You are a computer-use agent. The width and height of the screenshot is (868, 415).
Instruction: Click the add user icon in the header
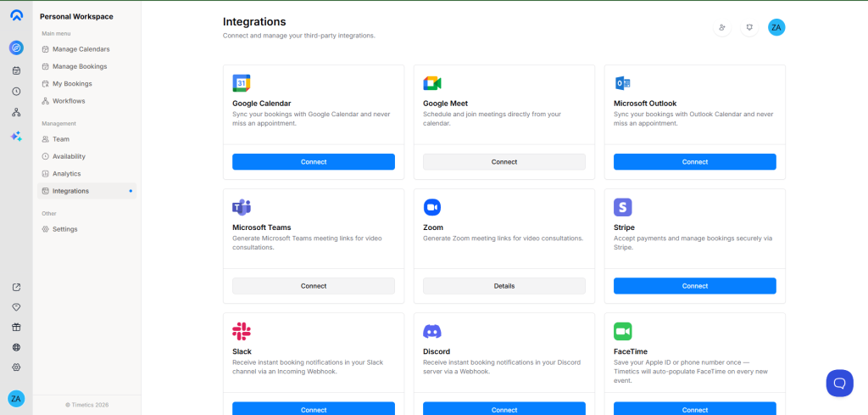pyautogui.click(x=722, y=27)
